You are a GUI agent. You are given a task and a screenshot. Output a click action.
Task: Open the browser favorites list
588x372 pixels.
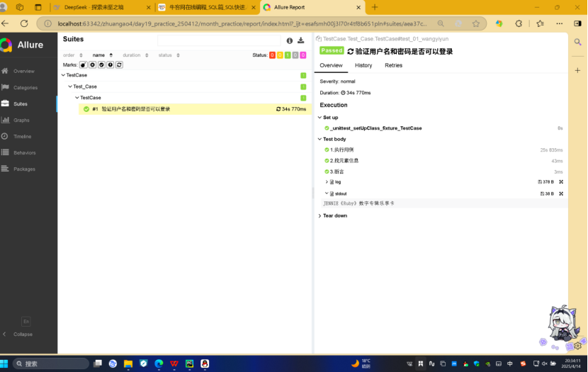pos(540,23)
